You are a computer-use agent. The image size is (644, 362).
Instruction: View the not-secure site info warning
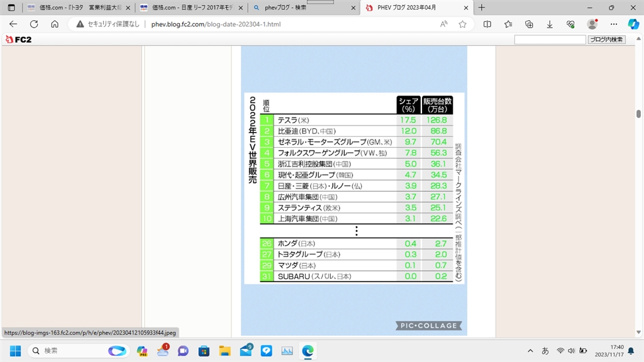[x=108, y=25]
